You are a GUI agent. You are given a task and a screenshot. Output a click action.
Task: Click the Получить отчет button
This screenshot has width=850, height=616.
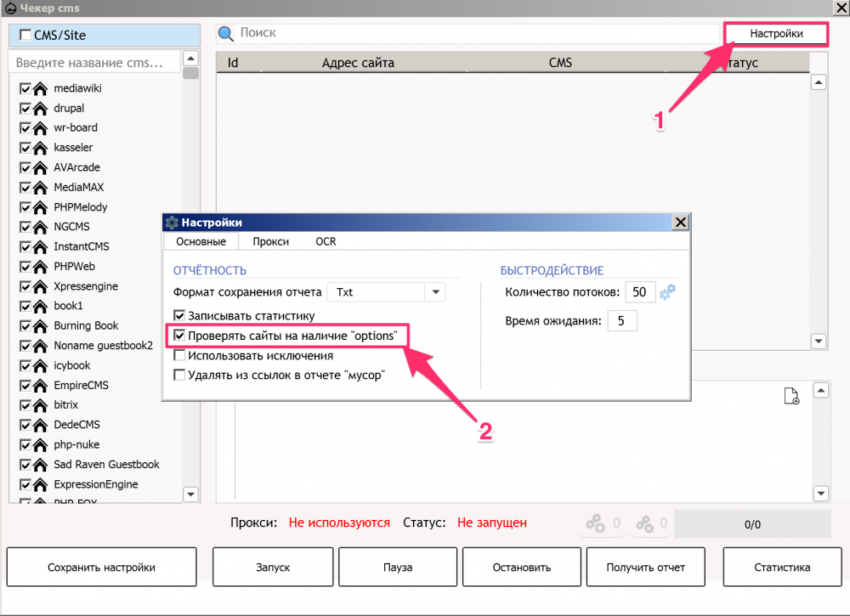pyautogui.click(x=646, y=568)
